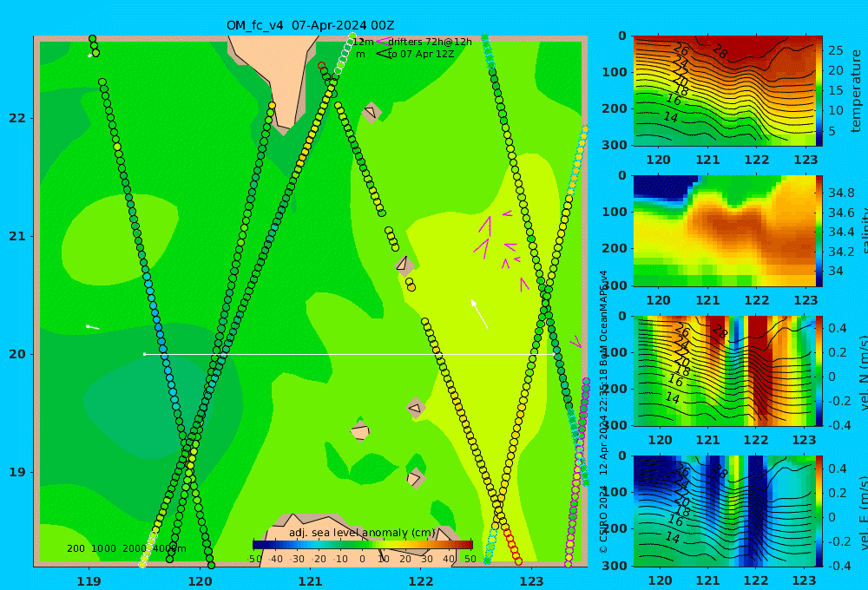Open the salinity depth section plot

pos(724,231)
